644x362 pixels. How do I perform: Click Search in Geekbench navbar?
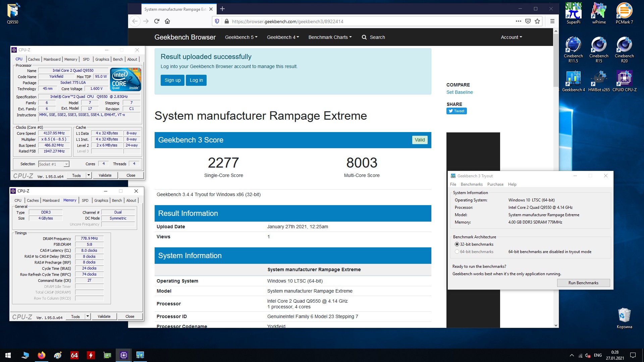pyautogui.click(x=373, y=37)
